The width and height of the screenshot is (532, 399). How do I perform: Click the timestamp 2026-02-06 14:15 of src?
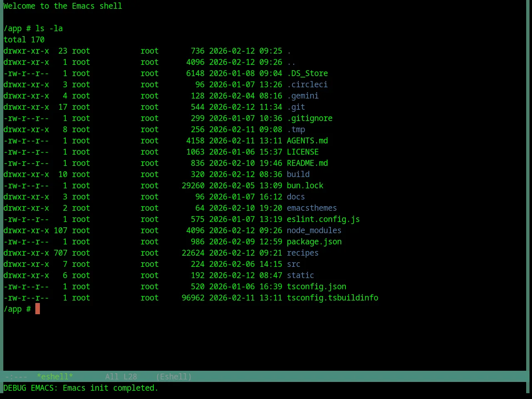coord(246,264)
